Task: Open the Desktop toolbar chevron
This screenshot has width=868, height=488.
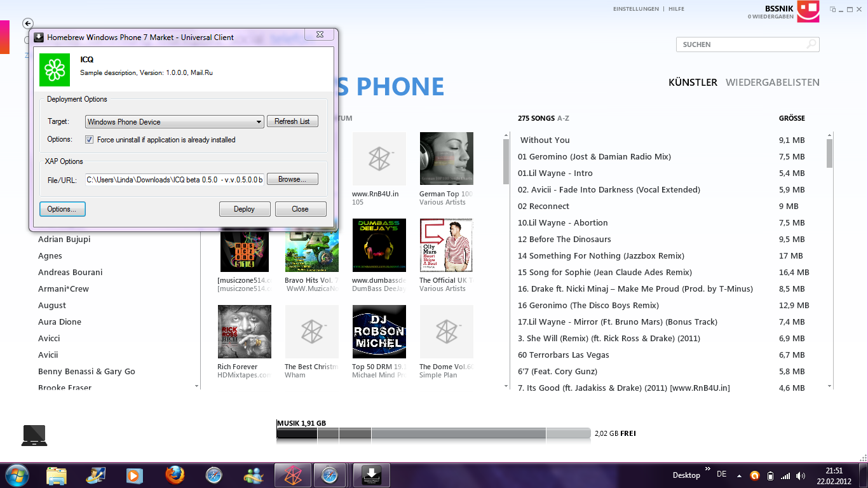Action: click(x=708, y=470)
